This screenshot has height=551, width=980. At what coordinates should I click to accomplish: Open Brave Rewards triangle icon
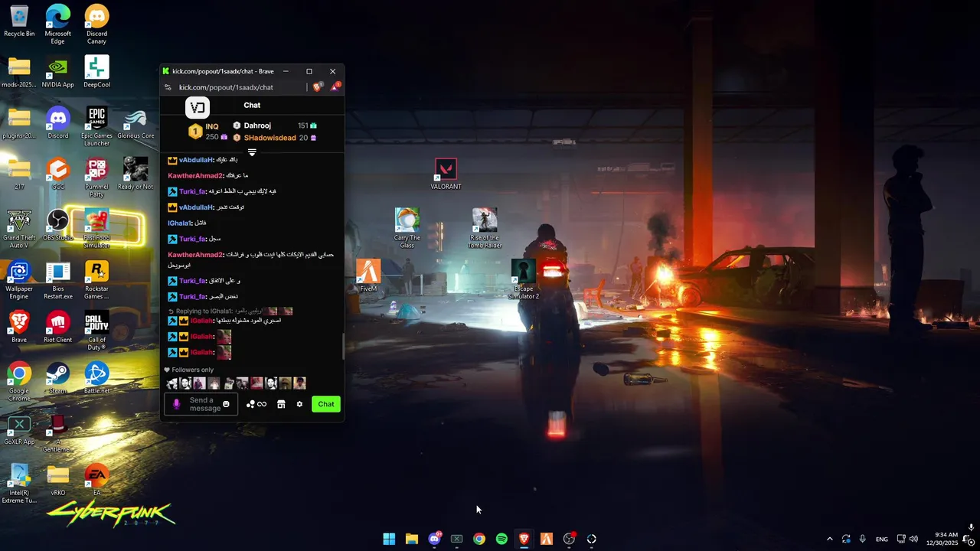(335, 87)
